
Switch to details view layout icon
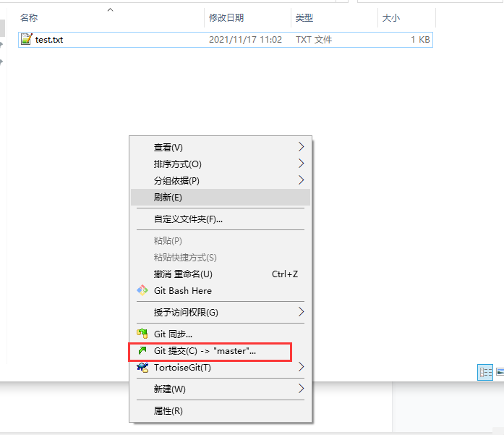click(x=485, y=373)
